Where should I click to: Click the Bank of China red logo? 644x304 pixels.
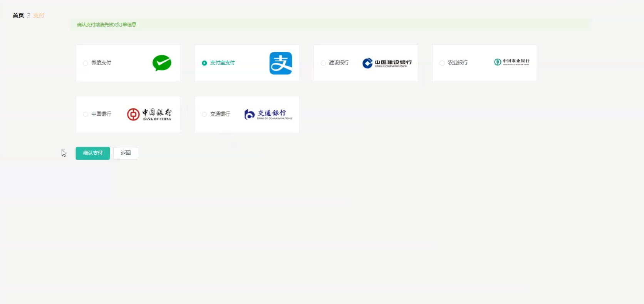click(149, 115)
